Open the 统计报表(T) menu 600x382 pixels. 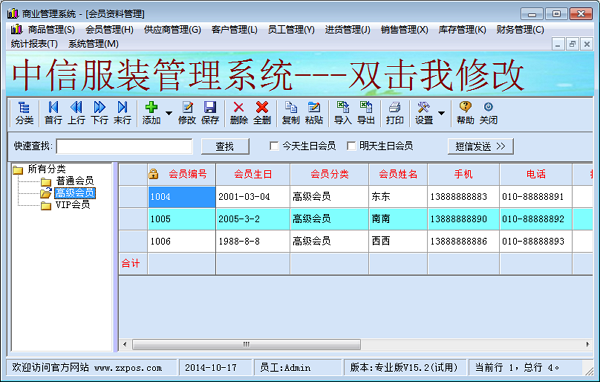pos(34,44)
